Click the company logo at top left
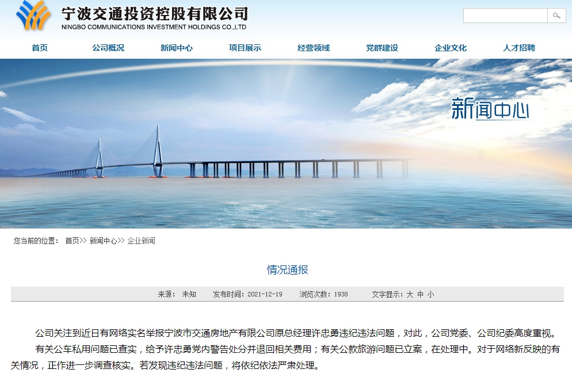This screenshot has width=572, height=392. [32, 16]
